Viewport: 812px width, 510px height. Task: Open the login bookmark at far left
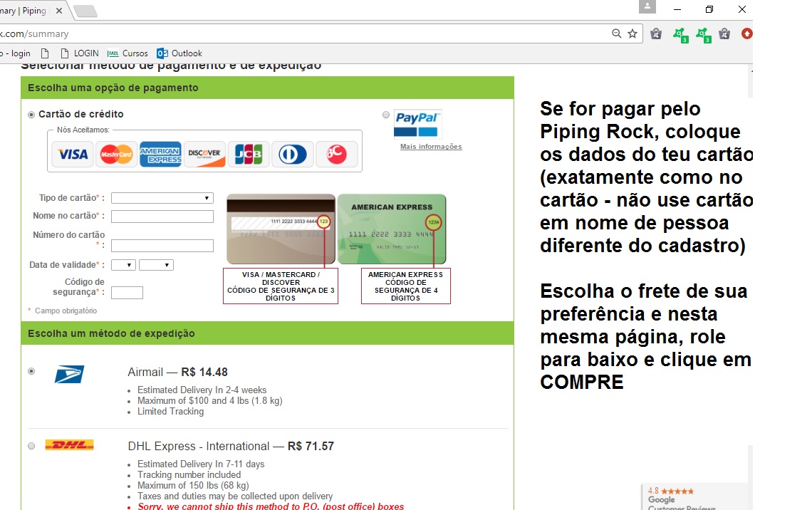16,53
